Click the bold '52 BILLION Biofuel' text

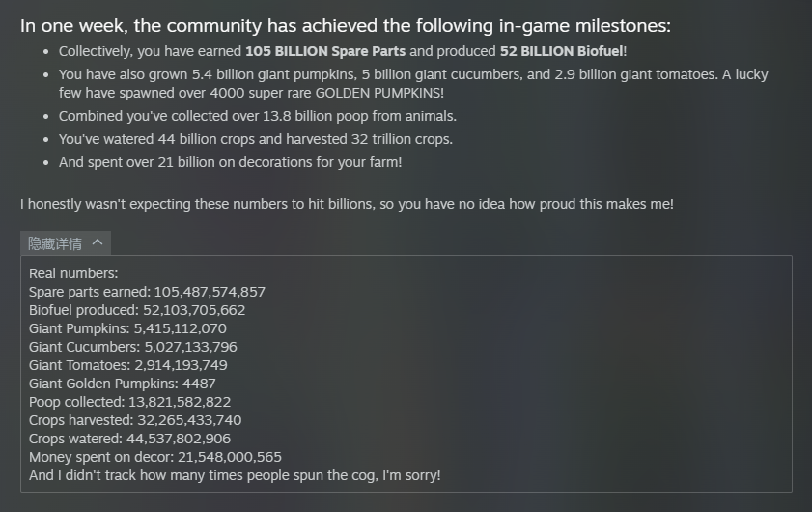561,51
